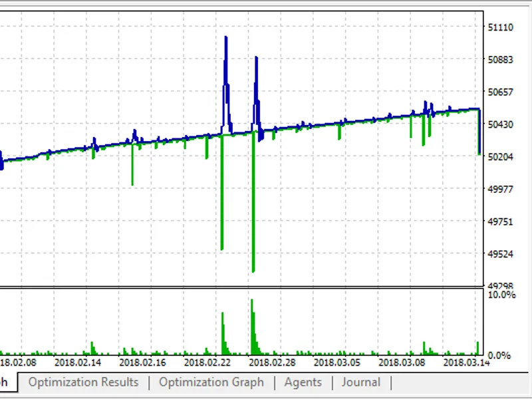Show the Journal tab

coord(361,382)
